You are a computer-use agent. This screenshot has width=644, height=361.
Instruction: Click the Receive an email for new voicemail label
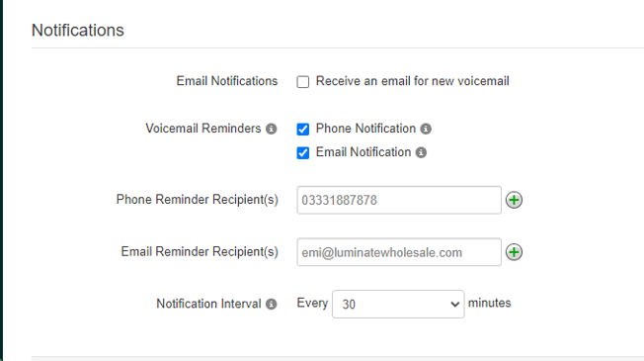(412, 81)
